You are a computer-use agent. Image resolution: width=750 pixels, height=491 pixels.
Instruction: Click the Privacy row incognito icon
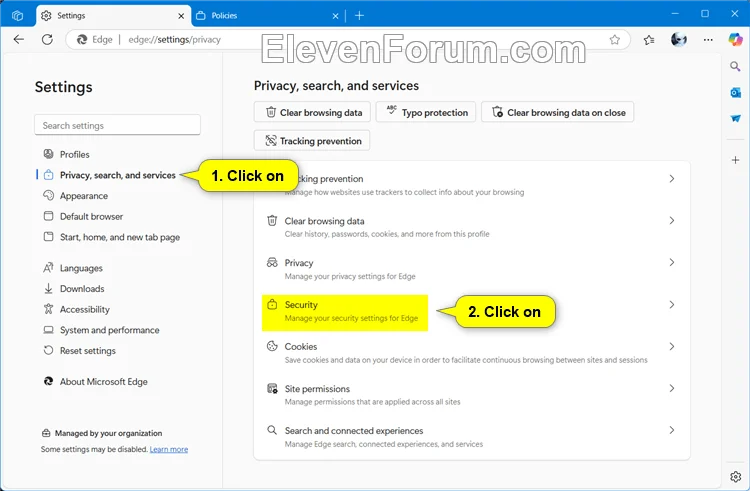pyautogui.click(x=272, y=262)
